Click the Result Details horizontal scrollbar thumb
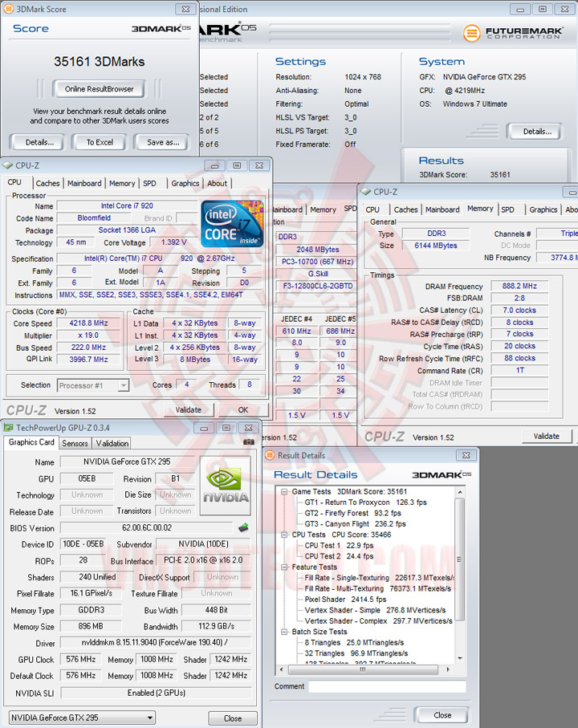Viewport: 578px width, 728px height. click(x=363, y=669)
